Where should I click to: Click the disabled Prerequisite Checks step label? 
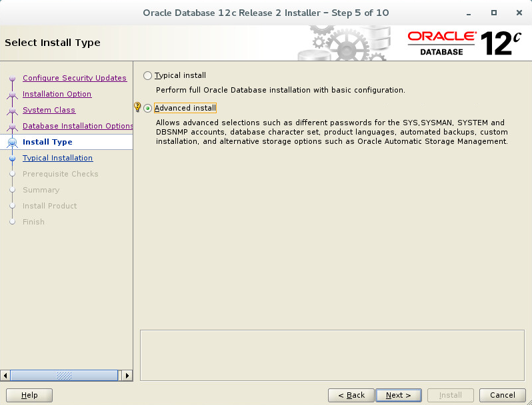61,174
